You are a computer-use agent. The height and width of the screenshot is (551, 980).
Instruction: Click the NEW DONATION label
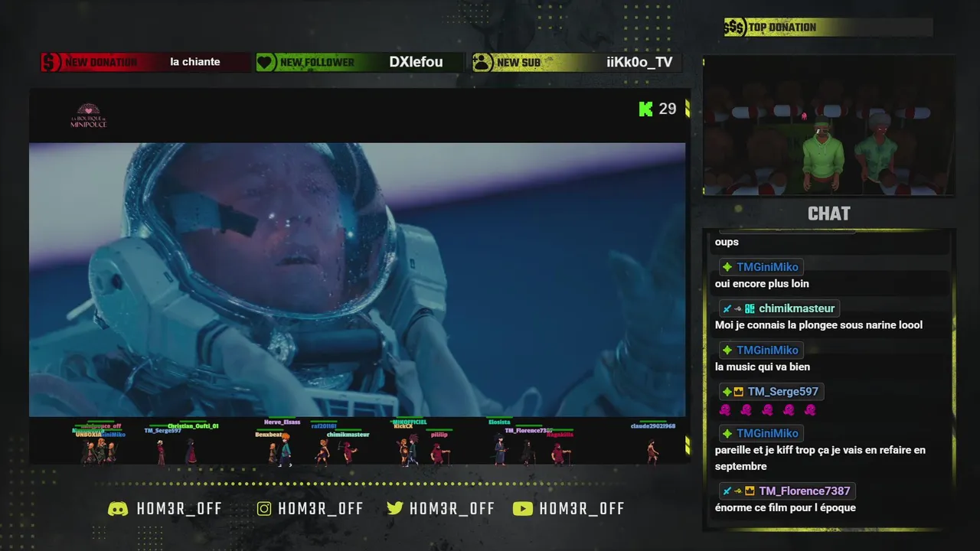pyautogui.click(x=101, y=63)
